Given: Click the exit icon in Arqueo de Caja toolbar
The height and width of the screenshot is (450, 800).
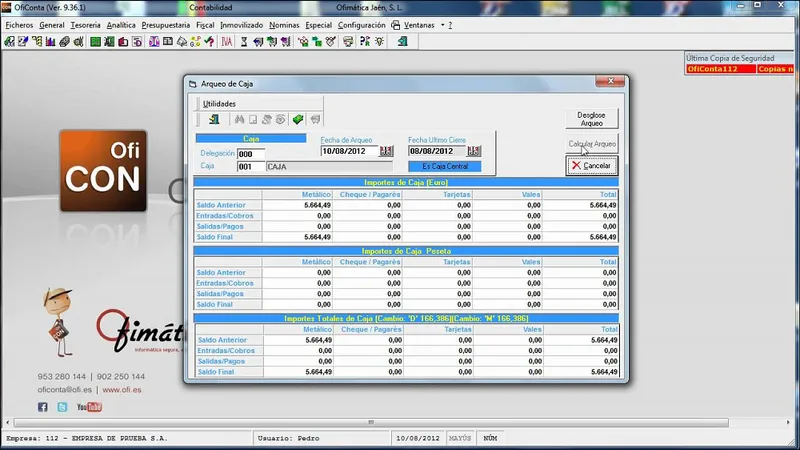Looking at the screenshot, I should pyautogui.click(x=214, y=119).
